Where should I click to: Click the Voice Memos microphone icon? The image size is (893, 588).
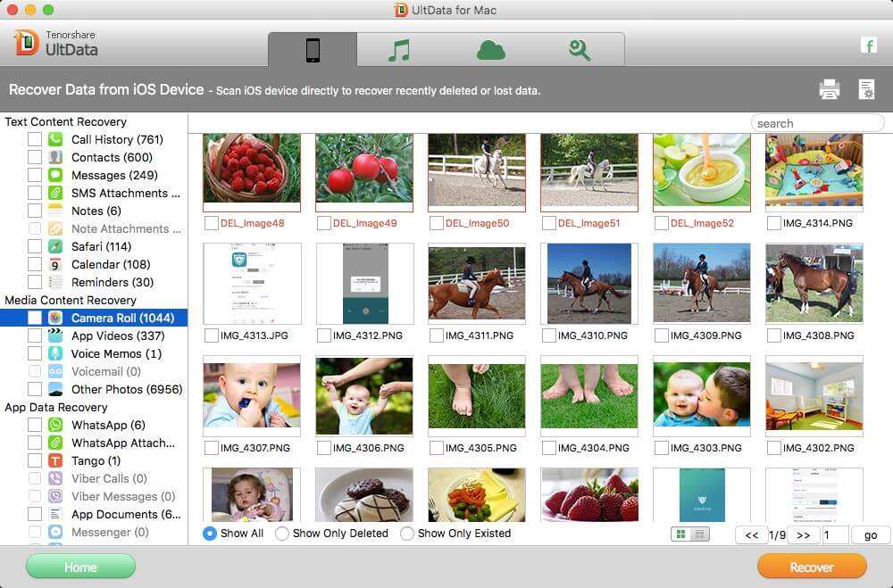click(55, 353)
